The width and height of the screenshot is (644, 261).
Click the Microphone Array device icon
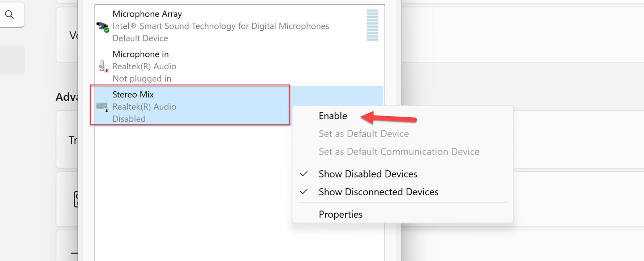[102, 26]
